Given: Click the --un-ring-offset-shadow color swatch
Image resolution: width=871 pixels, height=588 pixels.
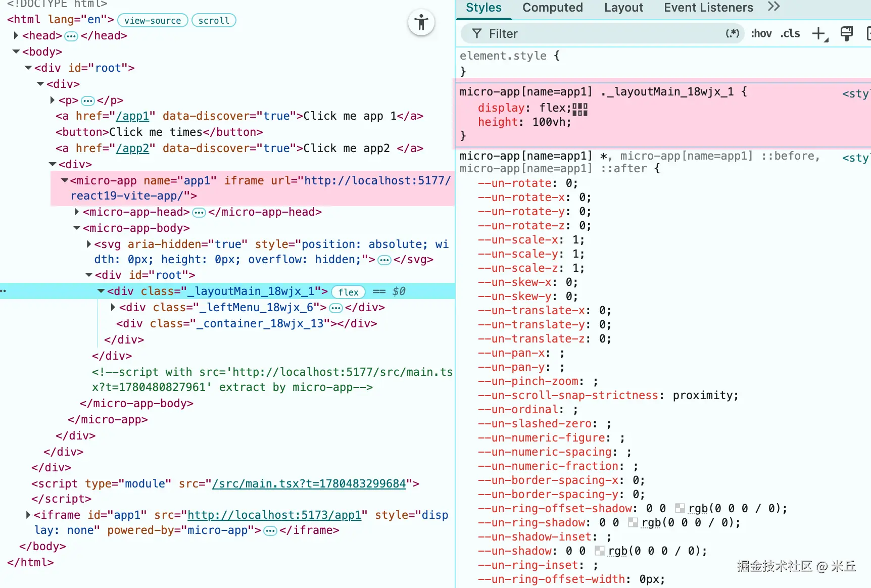Looking at the screenshot, I should click(680, 508).
